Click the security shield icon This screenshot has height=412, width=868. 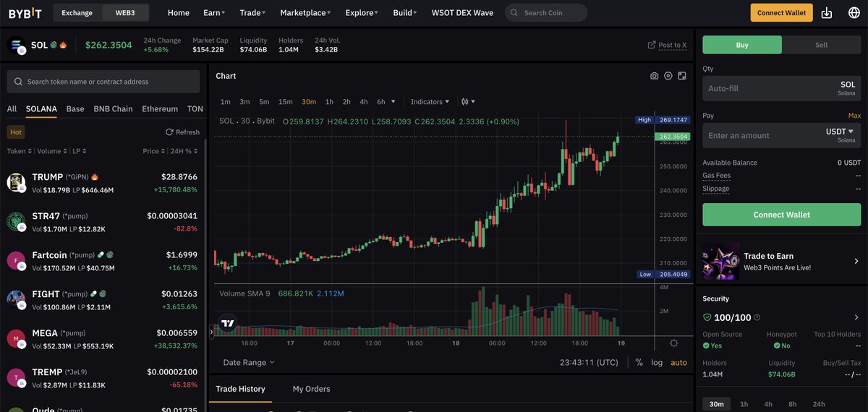[707, 318]
